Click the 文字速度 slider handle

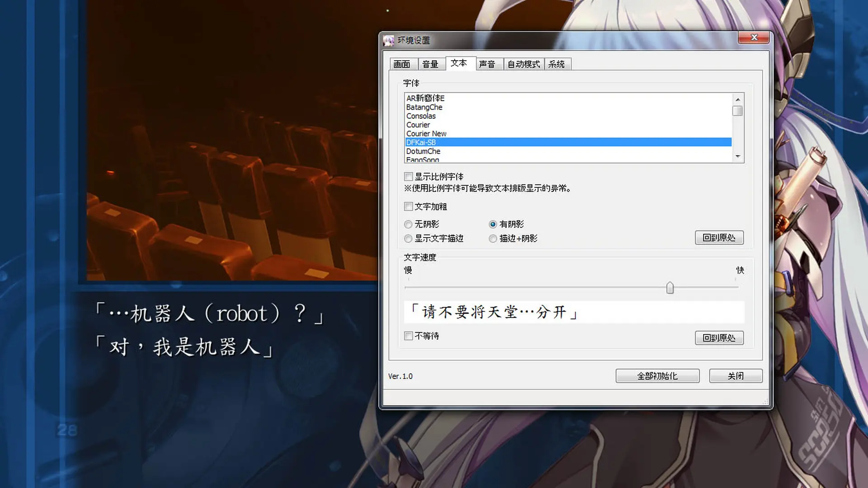tap(670, 287)
